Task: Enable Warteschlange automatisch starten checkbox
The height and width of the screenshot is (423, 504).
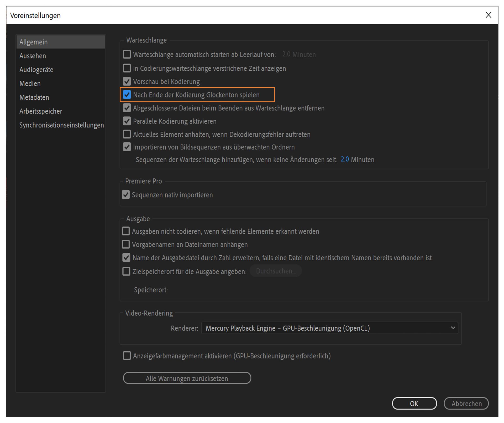Action: [127, 54]
